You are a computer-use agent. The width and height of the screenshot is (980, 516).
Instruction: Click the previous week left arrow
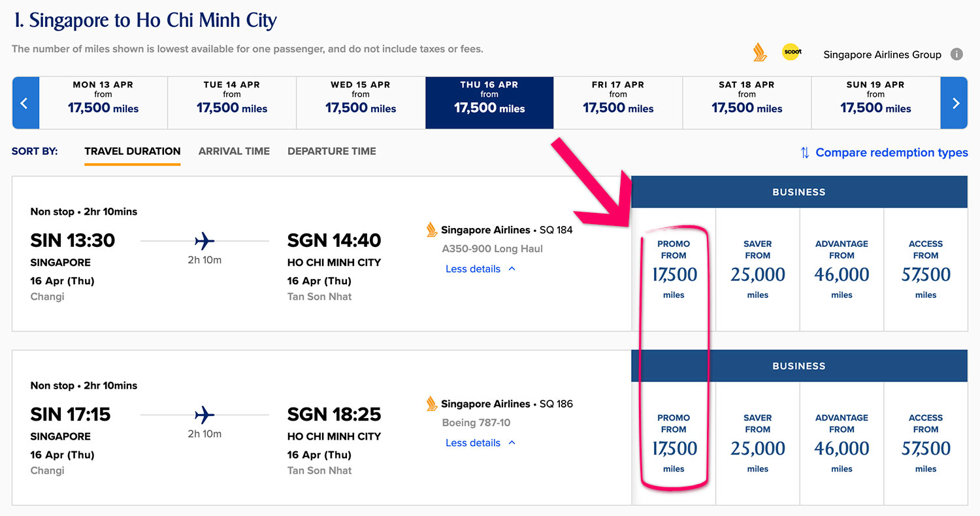[25, 103]
